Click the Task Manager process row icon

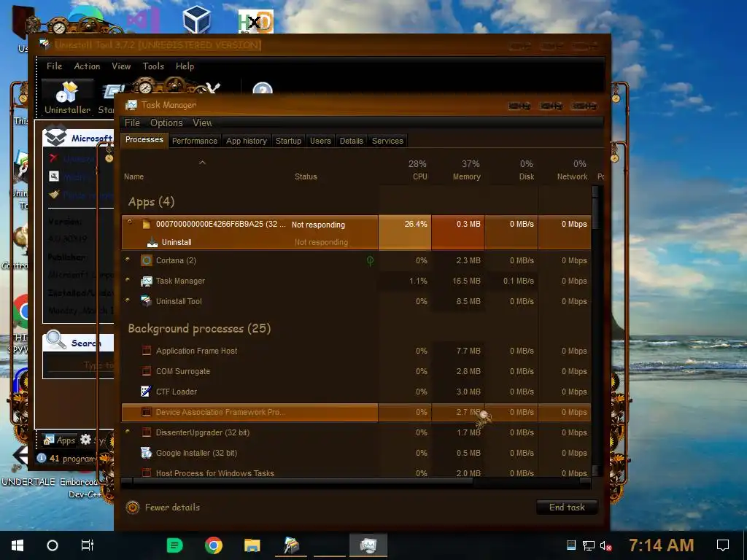click(146, 281)
